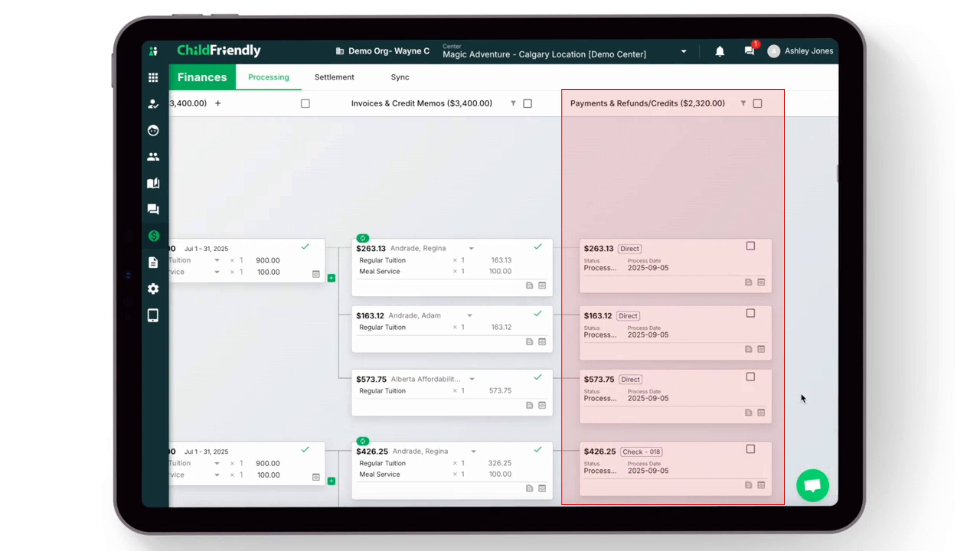Open the Ashley Jones profile menu

(800, 51)
